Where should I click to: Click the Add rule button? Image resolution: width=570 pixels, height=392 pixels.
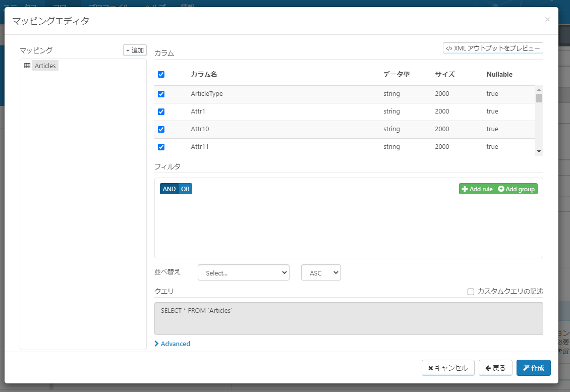tap(477, 189)
